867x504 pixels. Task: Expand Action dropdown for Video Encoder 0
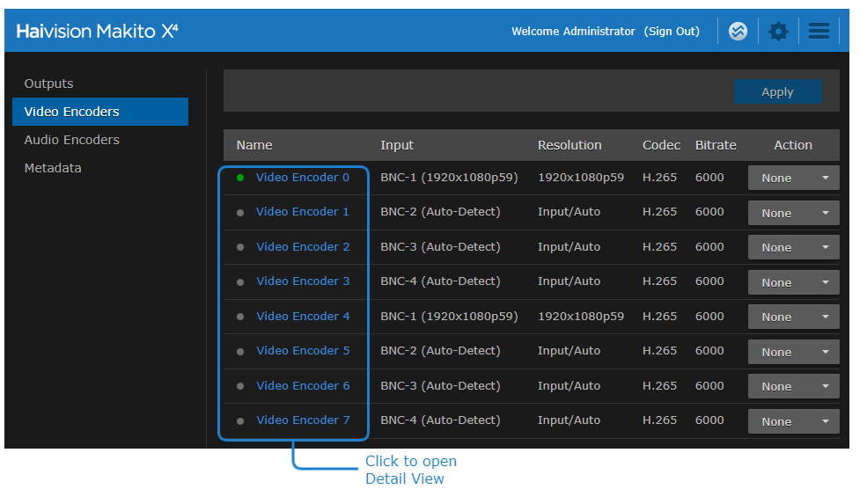(793, 179)
